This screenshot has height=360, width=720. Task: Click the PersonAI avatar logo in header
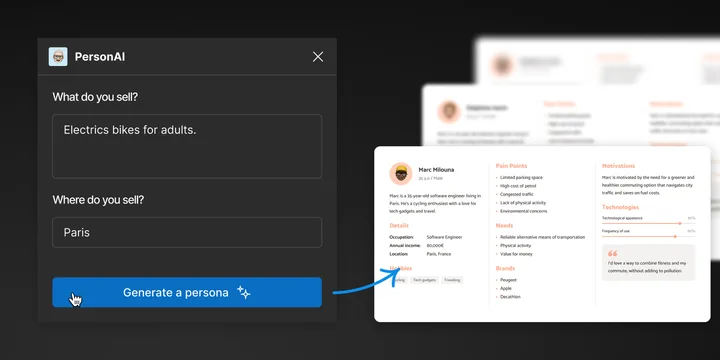point(58,57)
